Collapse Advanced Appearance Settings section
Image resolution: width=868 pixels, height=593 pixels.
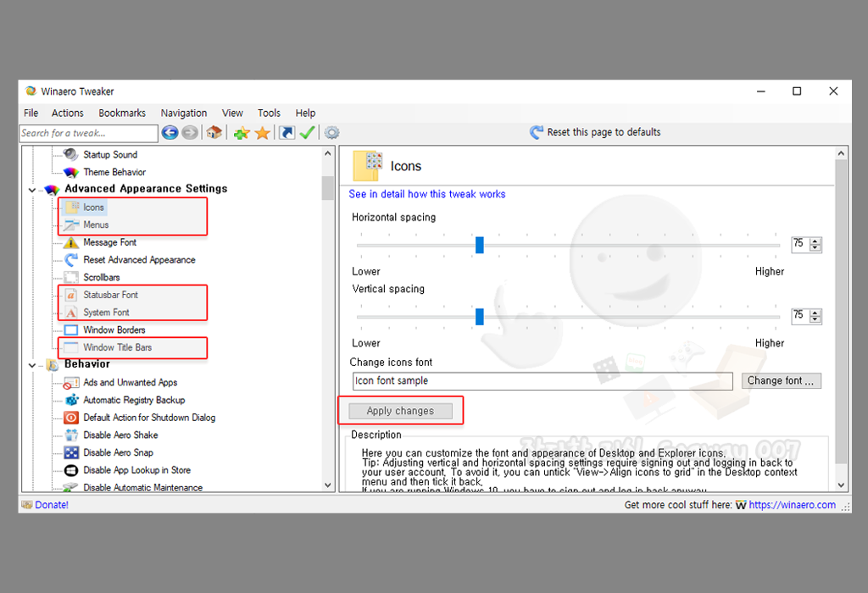[x=32, y=190]
